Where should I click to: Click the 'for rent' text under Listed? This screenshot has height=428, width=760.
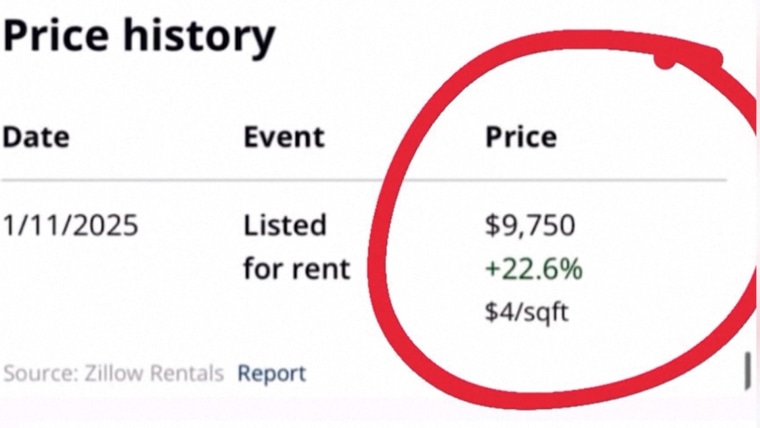[296, 269]
